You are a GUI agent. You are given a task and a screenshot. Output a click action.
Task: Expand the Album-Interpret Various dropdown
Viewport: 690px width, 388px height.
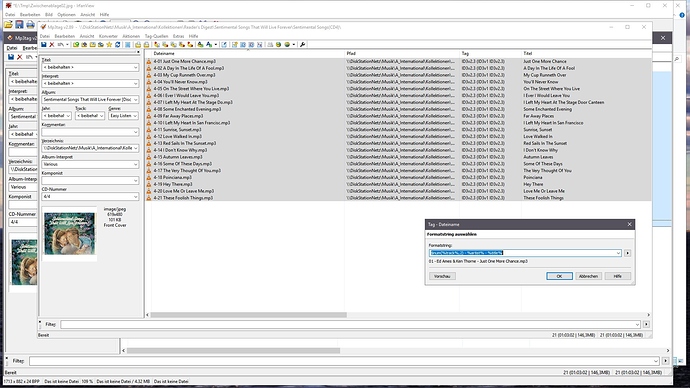pyautogui.click(x=135, y=164)
